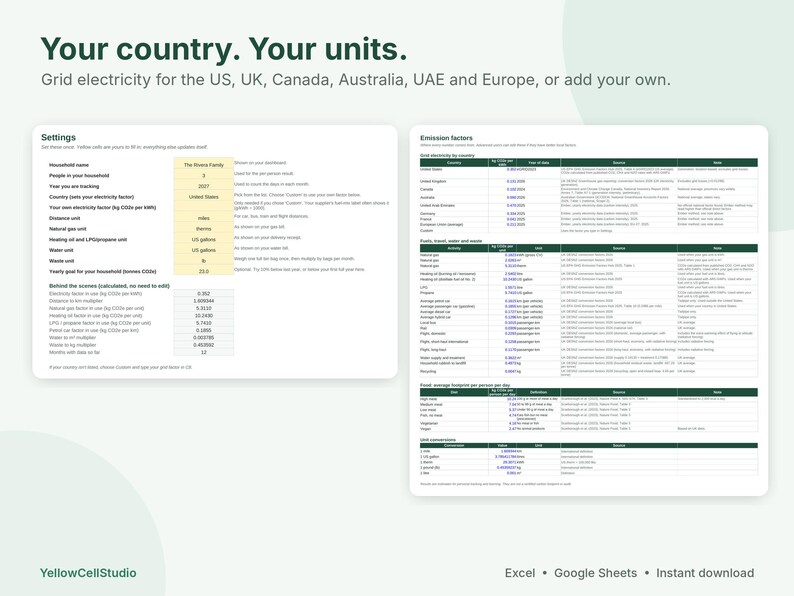794x596 pixels.
Task: Select the Local bus activity row
Action: [x=588, y=323]
